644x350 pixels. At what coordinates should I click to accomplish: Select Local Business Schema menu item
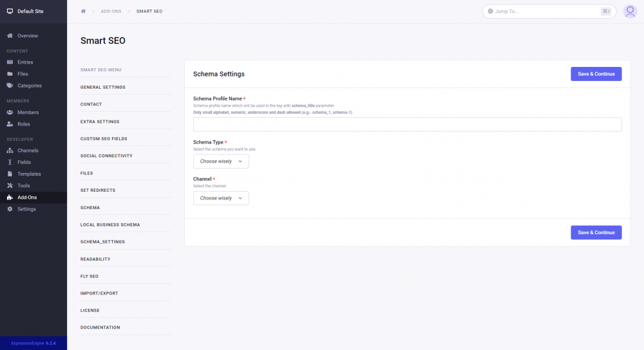pyautogui.click(x=110, y=225)
